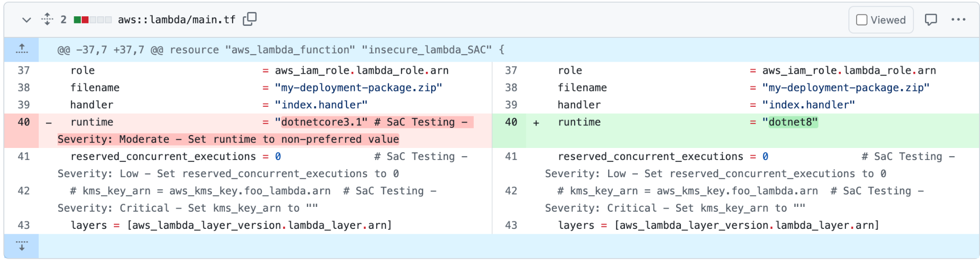The image size is (980, 260).
Task: Click the minus marker on removed runtime line
Action: pos(49,123)
